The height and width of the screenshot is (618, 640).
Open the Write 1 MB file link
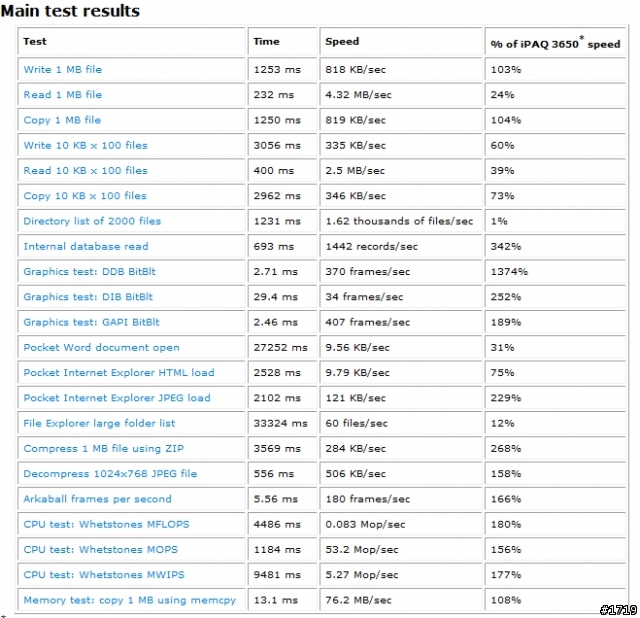[62, 69]
